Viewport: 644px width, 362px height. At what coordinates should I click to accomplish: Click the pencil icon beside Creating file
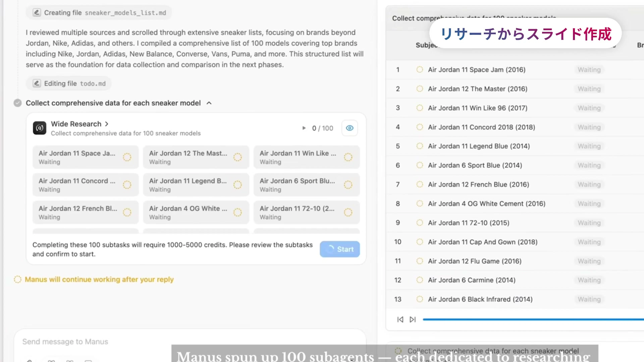point(37,13)
